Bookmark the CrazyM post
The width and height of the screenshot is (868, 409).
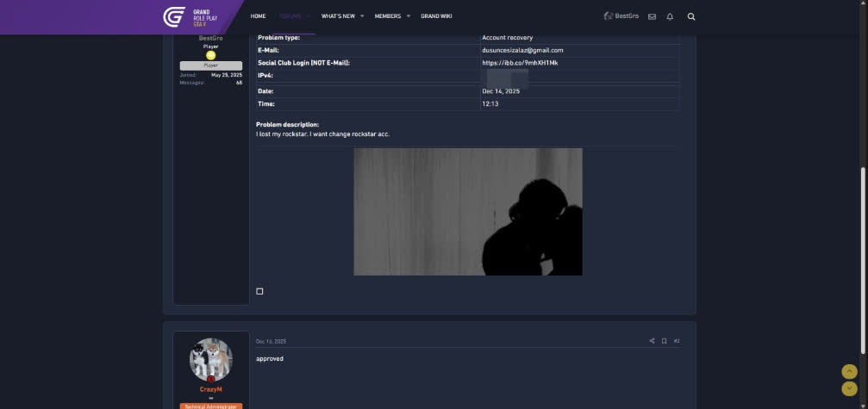pos(664,341)
